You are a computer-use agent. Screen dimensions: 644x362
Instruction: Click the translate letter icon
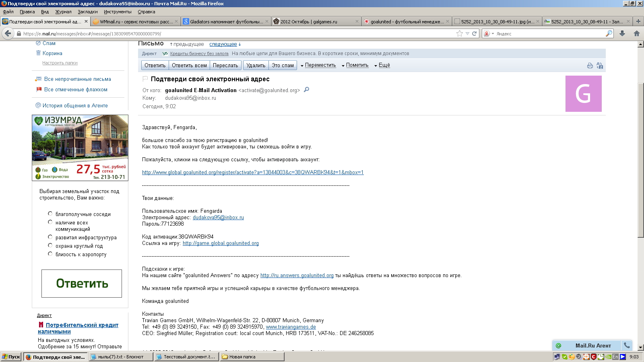tap(600, 66)
